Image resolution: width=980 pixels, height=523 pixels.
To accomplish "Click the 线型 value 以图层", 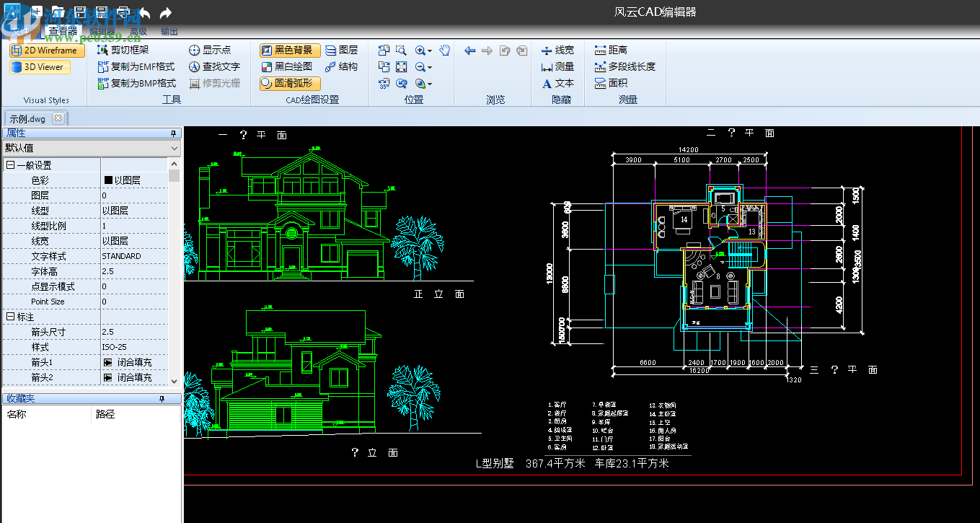I will point(134,211).
